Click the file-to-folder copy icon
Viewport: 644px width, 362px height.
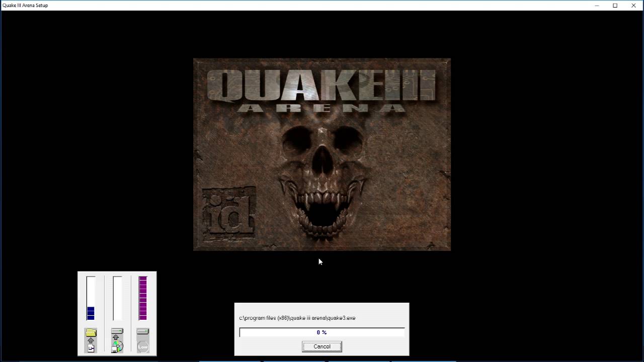point(91,340)
